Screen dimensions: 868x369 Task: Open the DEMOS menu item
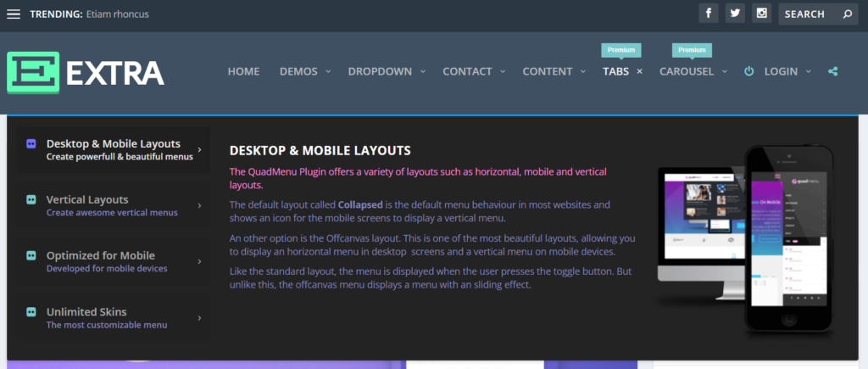click(x=298, y=71)
